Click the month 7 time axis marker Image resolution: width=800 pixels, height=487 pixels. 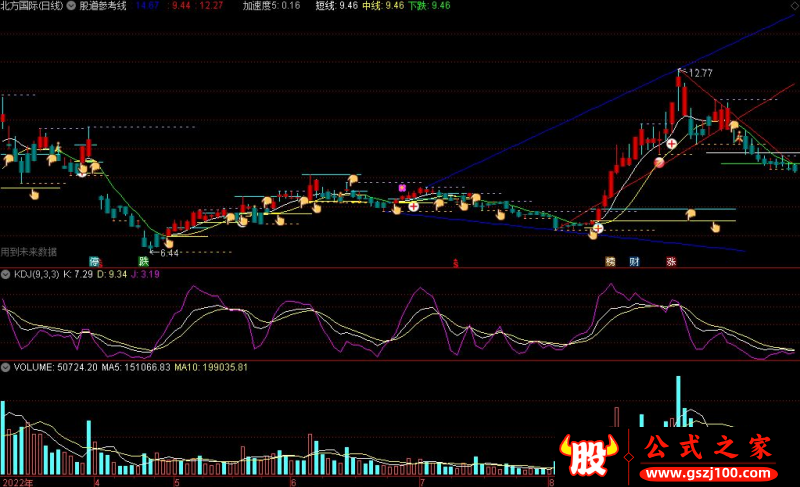pyautogui.click(x=422, y=482)
